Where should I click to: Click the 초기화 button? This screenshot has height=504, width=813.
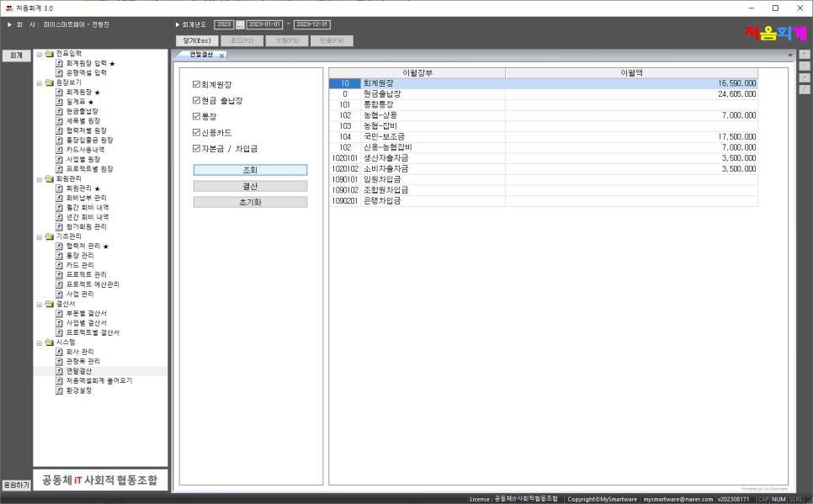click(251, 202)
